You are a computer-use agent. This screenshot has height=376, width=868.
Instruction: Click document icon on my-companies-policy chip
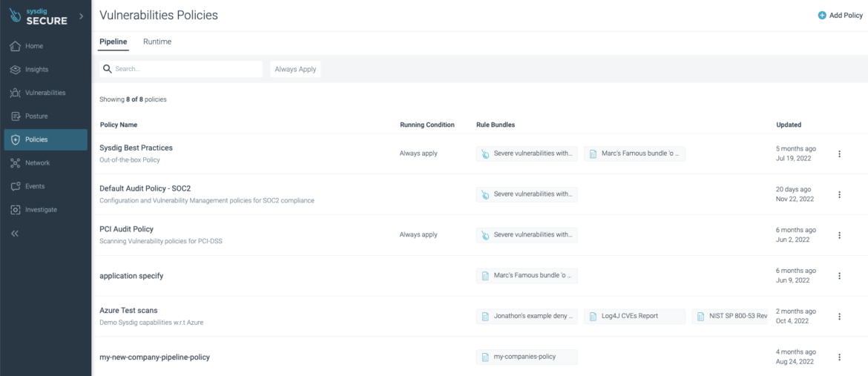[485, 357]
